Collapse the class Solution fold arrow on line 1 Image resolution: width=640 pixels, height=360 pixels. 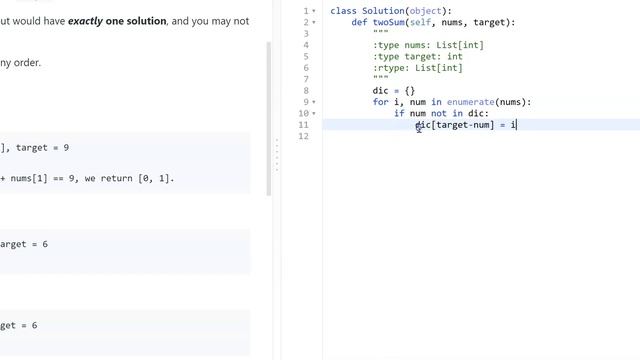coord(314,11)
